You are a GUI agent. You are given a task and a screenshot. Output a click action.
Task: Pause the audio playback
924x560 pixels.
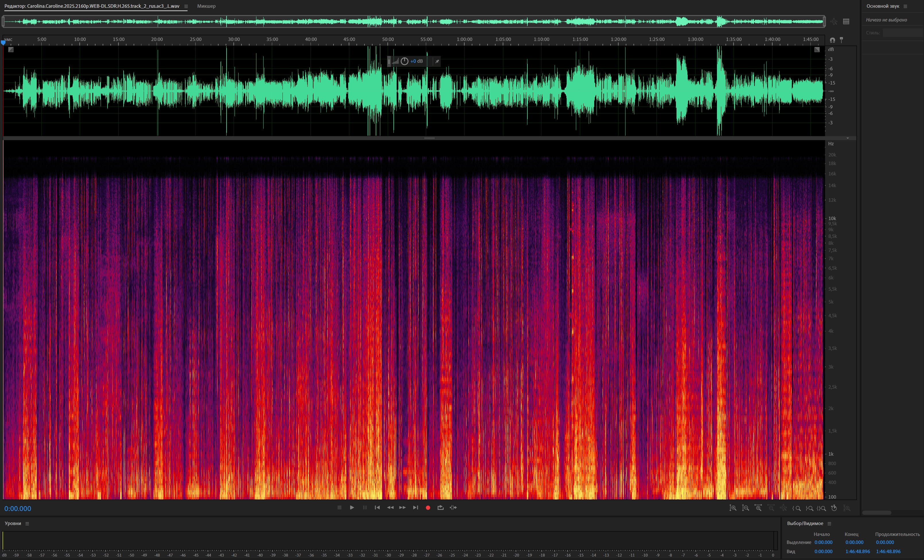coord(364,508)
